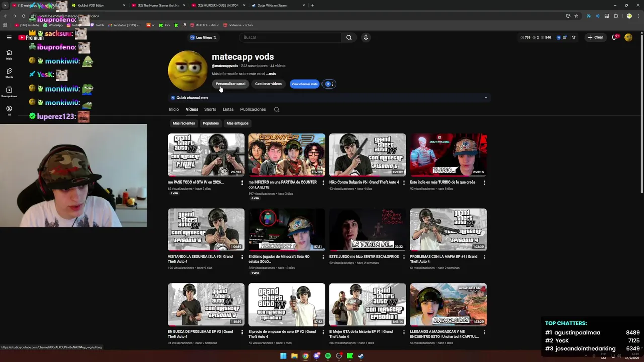
Task: Open Discord from the taskbar
Action: (x=316, y=356)
